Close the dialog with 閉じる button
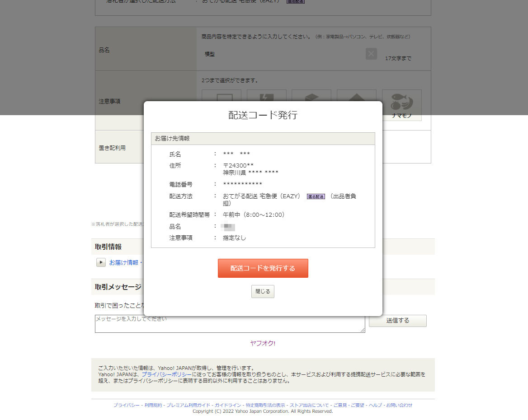This screenshot has width=528, height=420. 263,292
